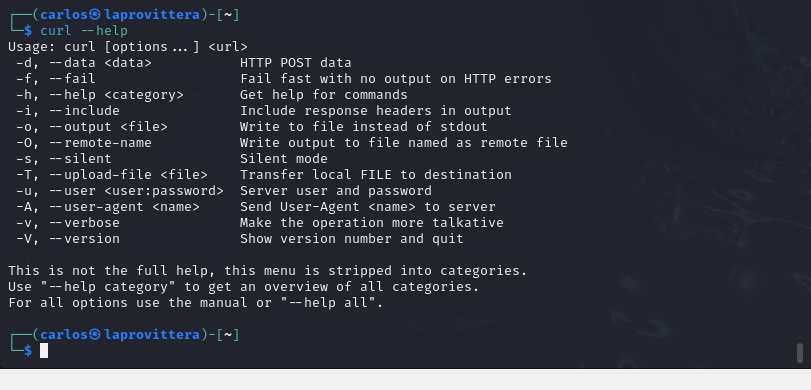Click the '--remote-name' option text
Viewport: 811px width, 390px height.
pos(100,143)
